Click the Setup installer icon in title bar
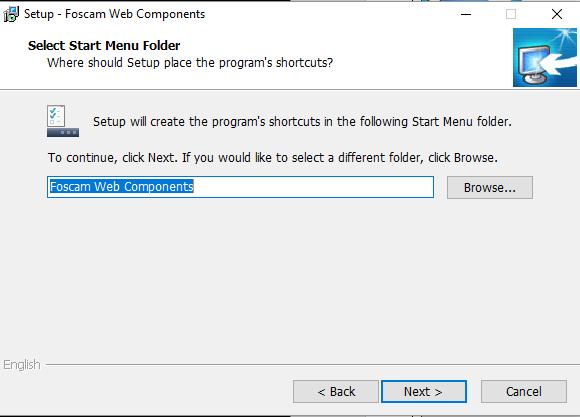Image resolution: width=580 pixels, height=417 pixels. 11,14
